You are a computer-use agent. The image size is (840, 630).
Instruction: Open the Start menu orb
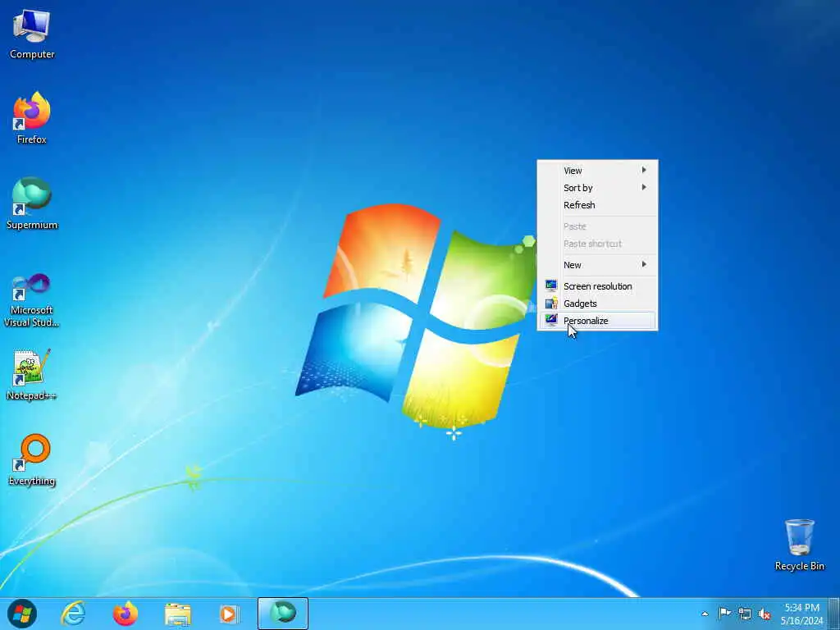pyautogui.click(x=22, y=614)
